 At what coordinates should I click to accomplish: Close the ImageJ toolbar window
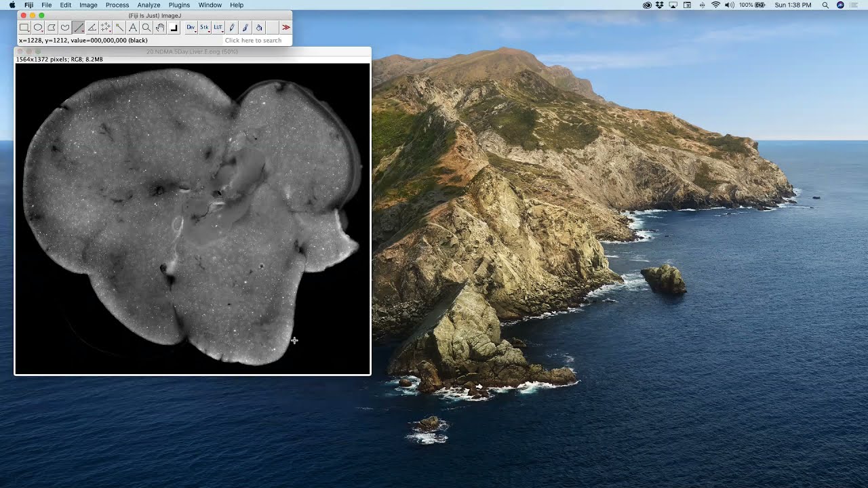(24, 15)
